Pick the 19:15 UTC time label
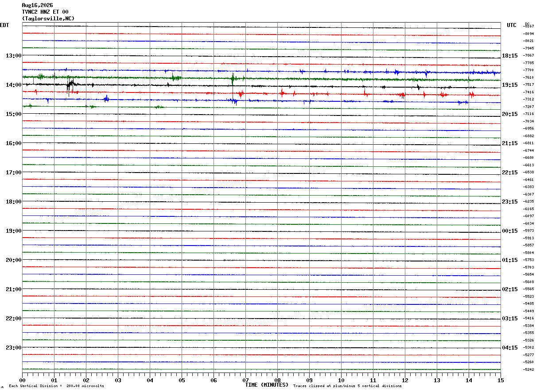The image size is (536, 392). pyautogui.click(x=510, y=85)
